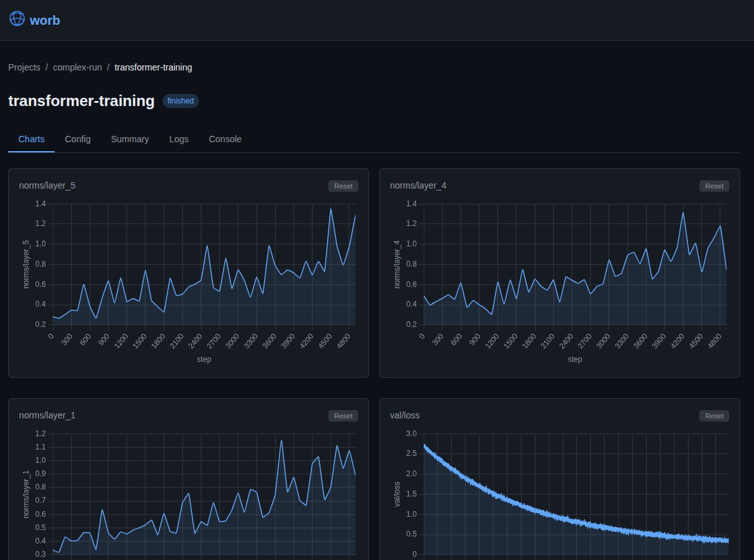Click the transformer-training breadcrumb item

tap(153, 67)
